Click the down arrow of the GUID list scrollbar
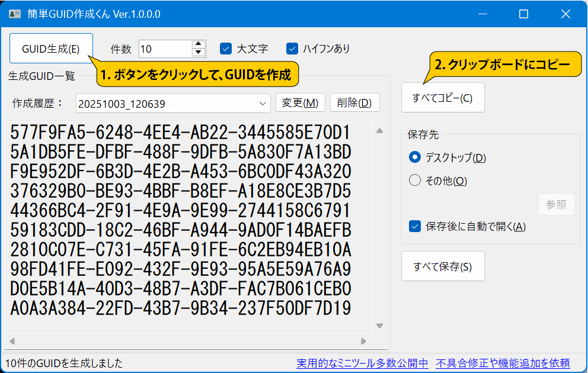 (380, 325)
